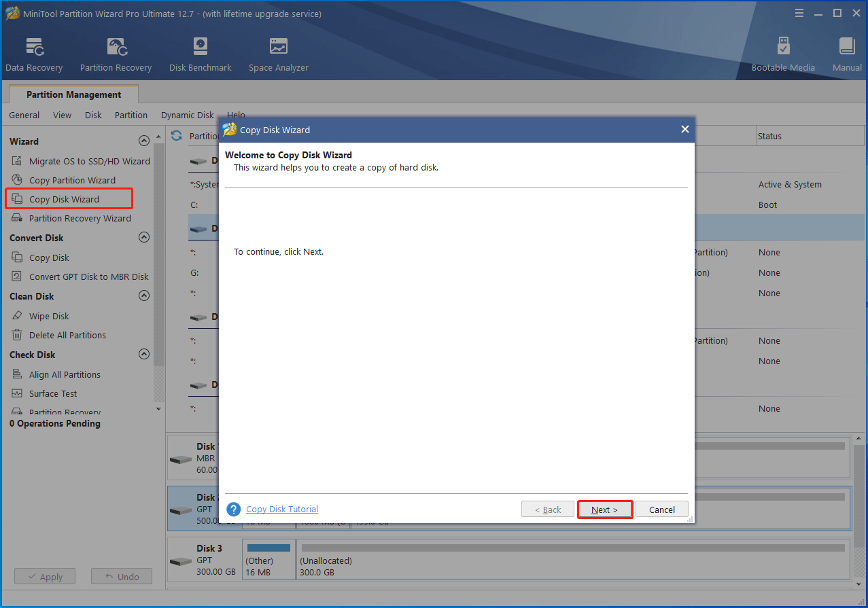Create Bootable Media

(x=783, y=53)
